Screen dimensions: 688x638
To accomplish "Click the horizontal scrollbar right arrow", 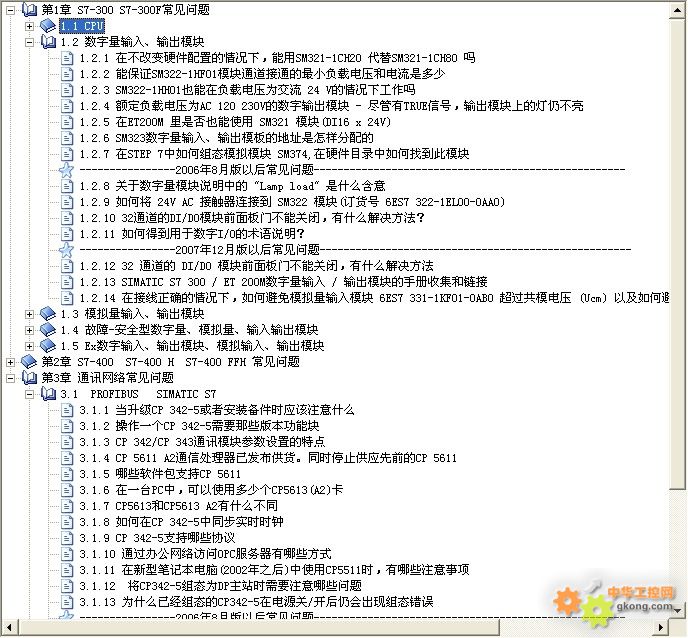I will (661, 627).
